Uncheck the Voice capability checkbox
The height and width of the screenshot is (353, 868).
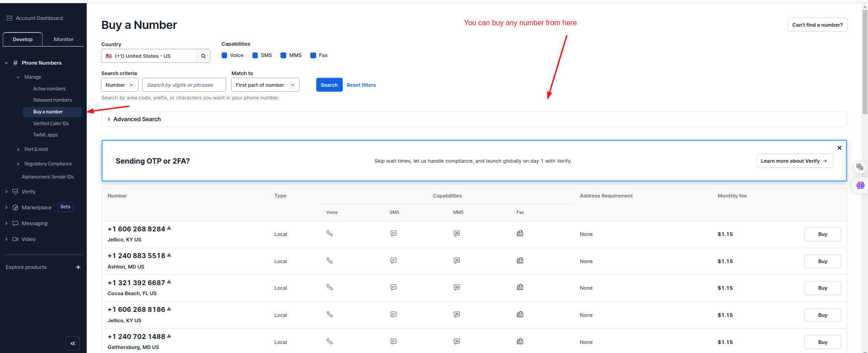point(224,56)
